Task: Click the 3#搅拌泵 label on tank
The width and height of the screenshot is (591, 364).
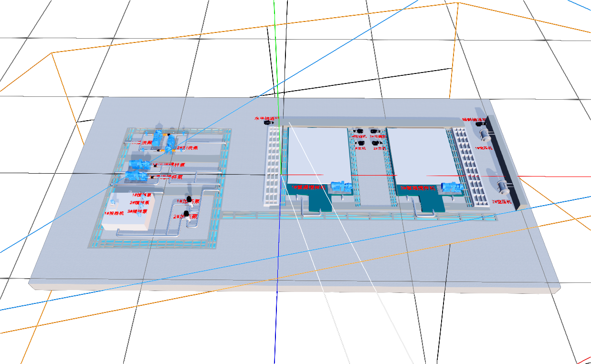Action: 137,211
